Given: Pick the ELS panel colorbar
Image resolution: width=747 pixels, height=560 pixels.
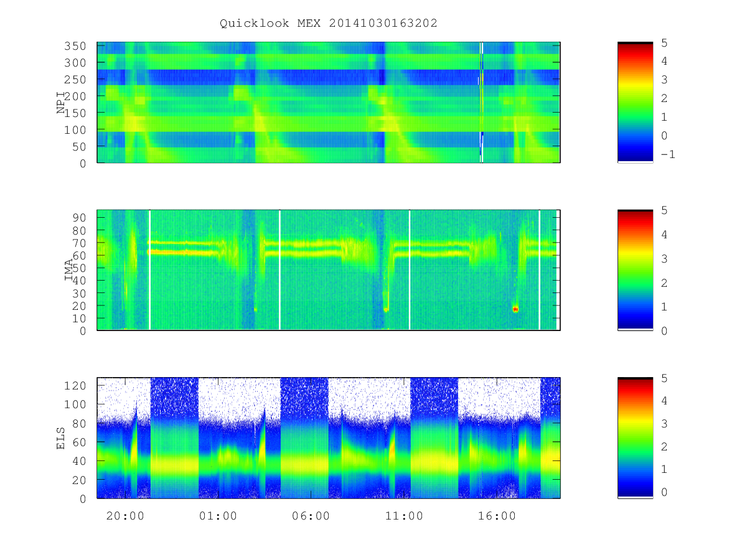Looking at the screenshot, I should 635,437.
